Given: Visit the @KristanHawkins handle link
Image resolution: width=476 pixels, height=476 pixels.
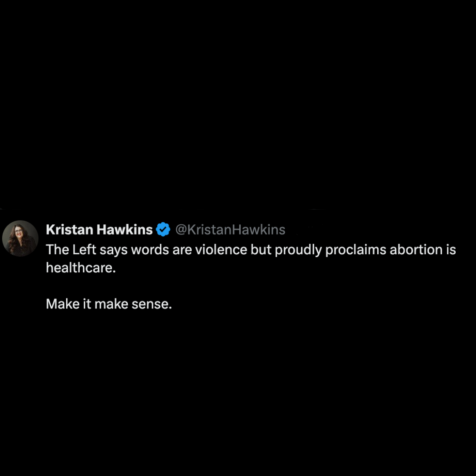Looking at the screenshot, I should tap(231, 230).
